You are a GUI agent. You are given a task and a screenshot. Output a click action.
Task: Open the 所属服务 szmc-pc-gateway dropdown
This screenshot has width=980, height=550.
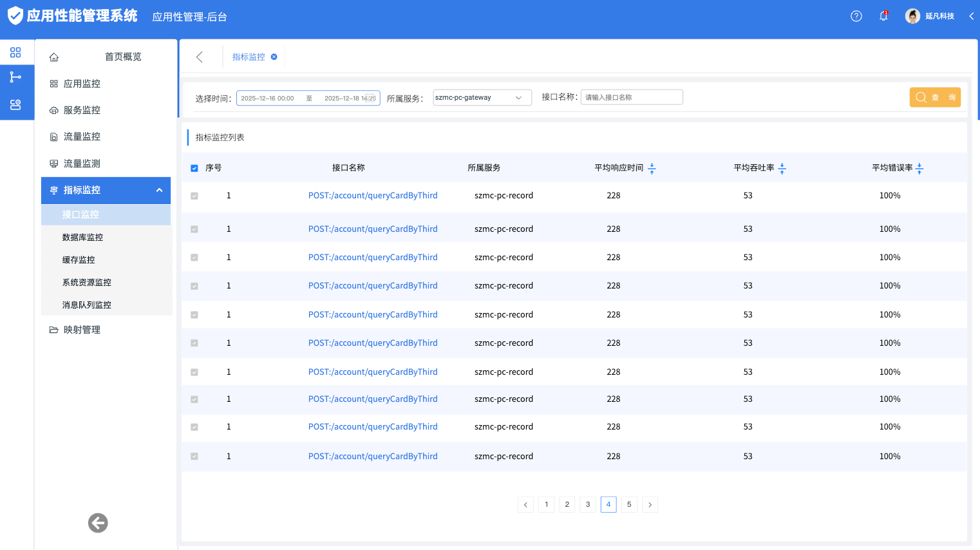(482, 98)
